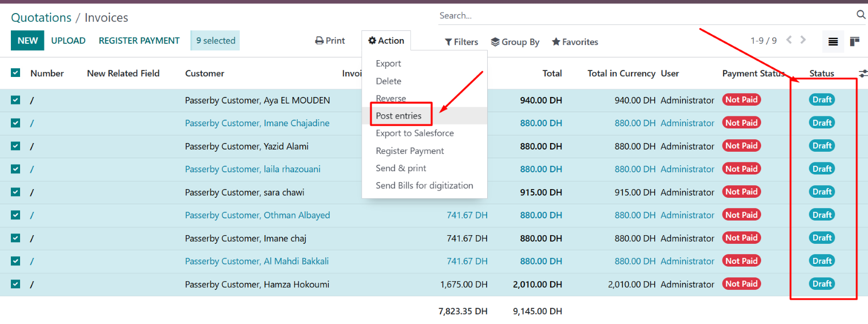Sort by Total column header
This screenshot has height=324, width=868.
[552, 73]
